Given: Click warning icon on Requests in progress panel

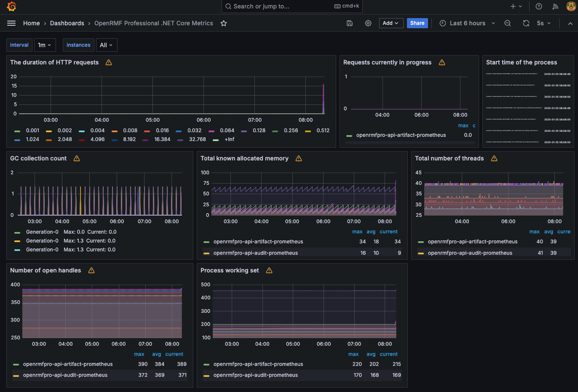Looking at the screenshot, I should 442,62.
